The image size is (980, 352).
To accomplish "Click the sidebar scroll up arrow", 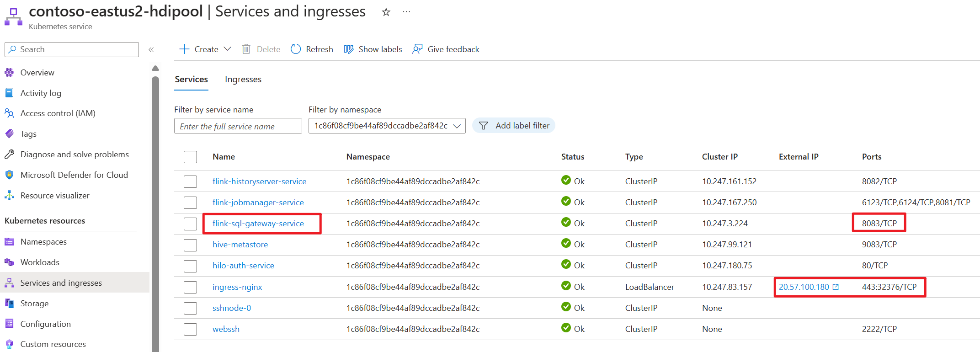I will click(155, 68).
